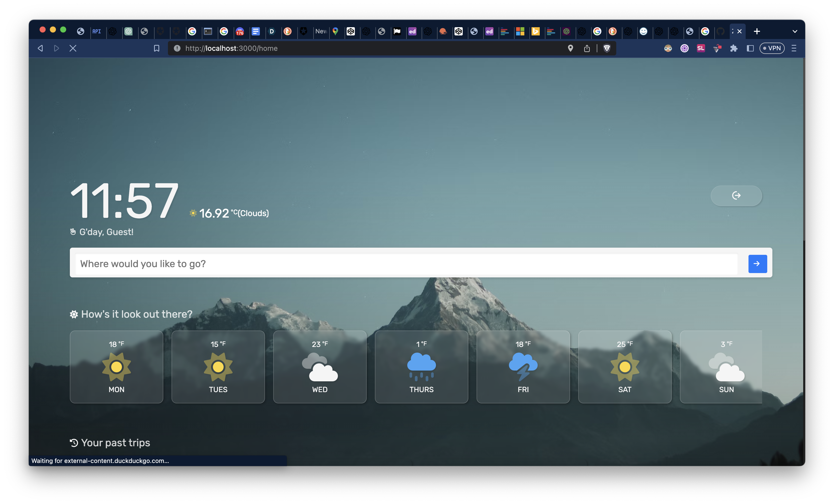Go back to previous page
The width and height of the screenshot is (834, 504).
pos(40,48)
